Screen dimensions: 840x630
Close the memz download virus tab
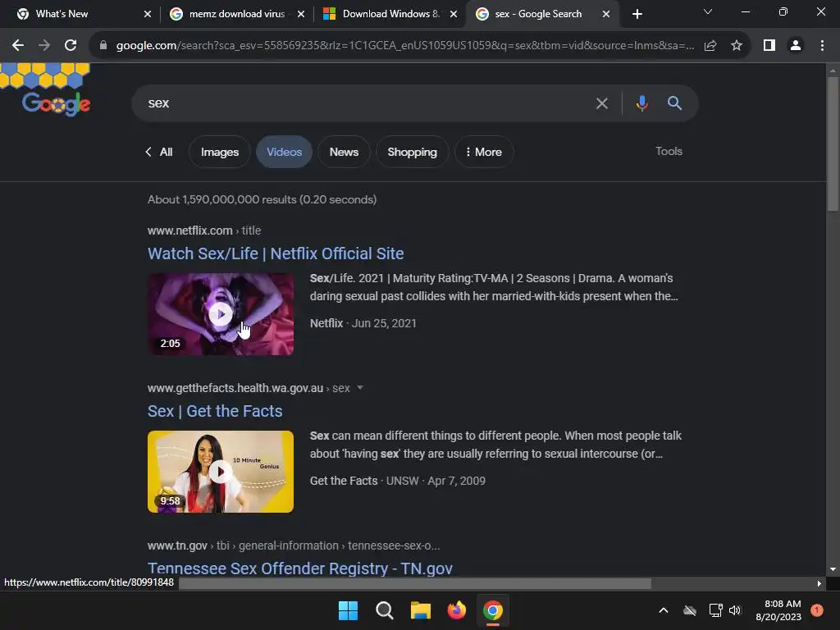pos(301,14)
